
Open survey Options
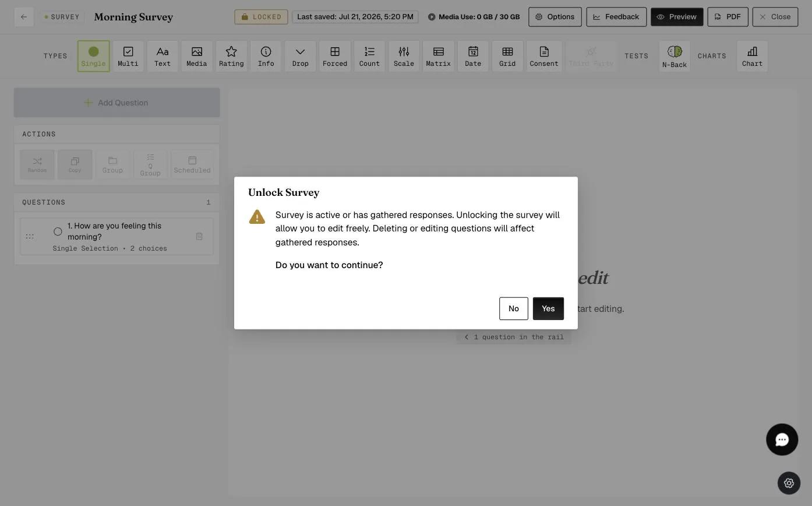click(555, 17)
